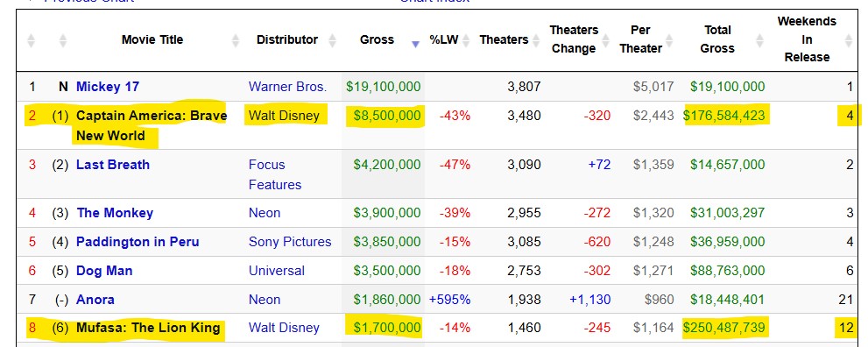The width and height of the screenshot is (868, 347).
Task: Click sort arrows beside Per Theater
Action: tap(669, 40)
